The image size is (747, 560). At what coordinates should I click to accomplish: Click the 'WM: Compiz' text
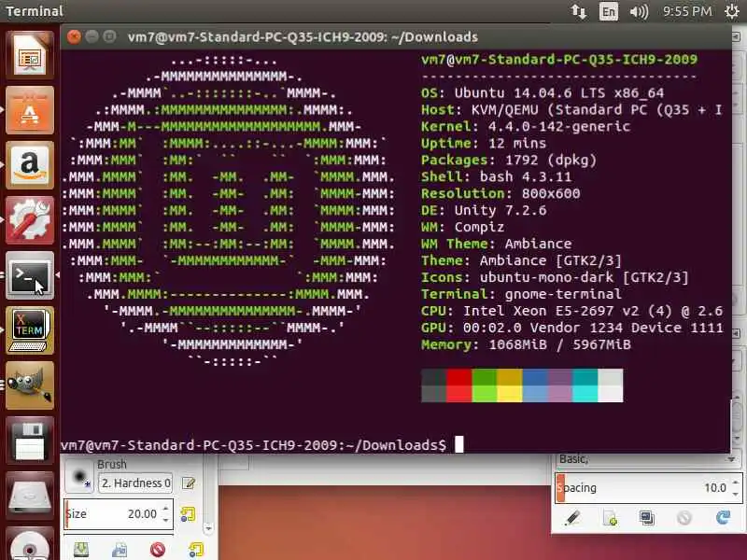462,227
